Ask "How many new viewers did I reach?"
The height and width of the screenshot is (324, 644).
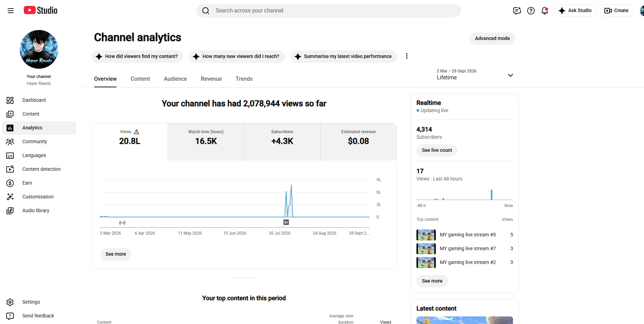pos(237,56)
